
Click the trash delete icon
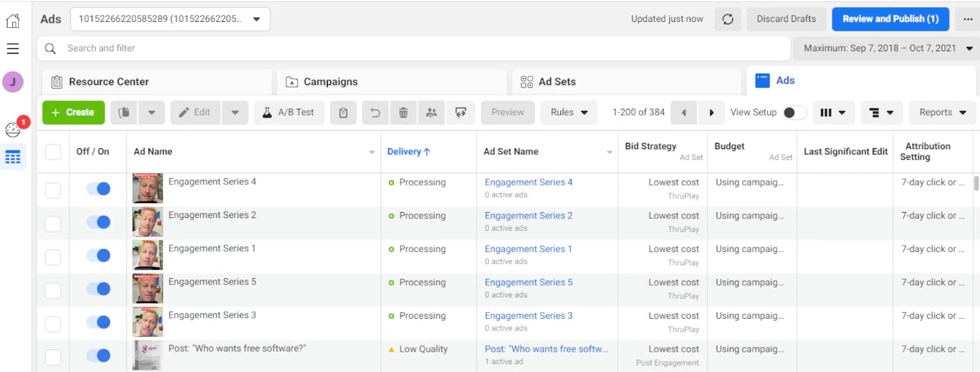[x=404, y=112]
